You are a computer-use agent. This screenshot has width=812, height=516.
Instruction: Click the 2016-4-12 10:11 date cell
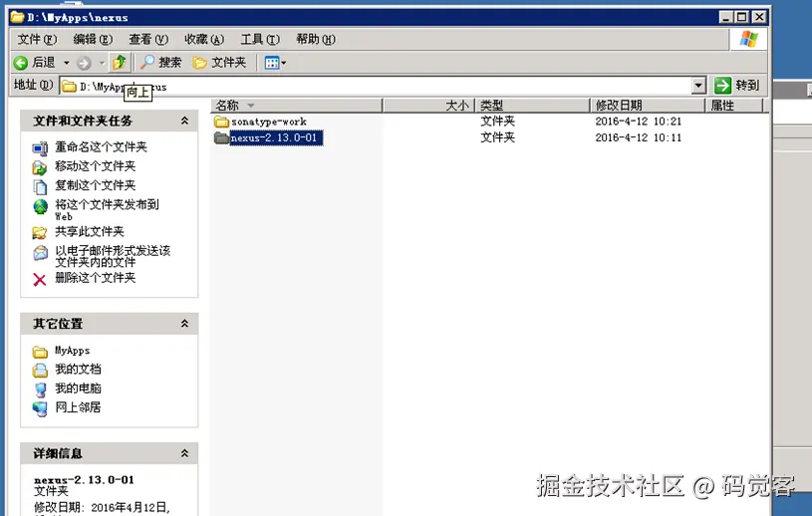pos(639,137)
